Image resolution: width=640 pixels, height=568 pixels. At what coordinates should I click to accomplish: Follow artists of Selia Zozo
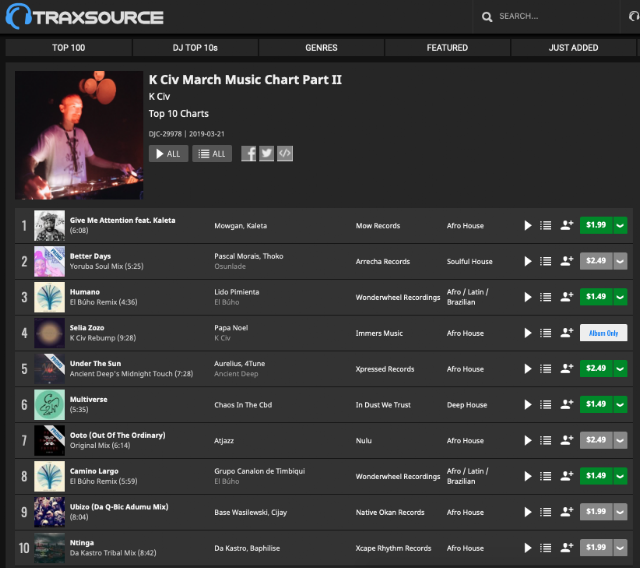pyautogui.click(x=567, y=333)
